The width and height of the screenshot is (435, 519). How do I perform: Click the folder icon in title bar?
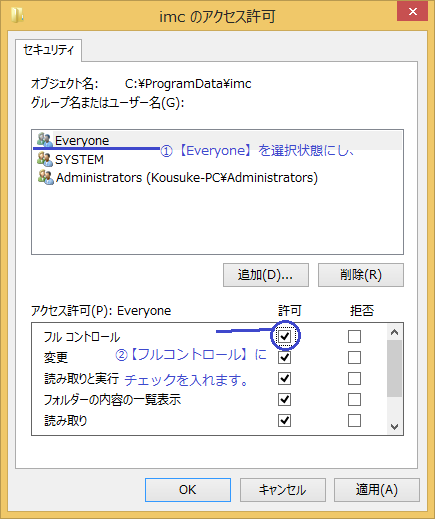[x=17, y=15]
